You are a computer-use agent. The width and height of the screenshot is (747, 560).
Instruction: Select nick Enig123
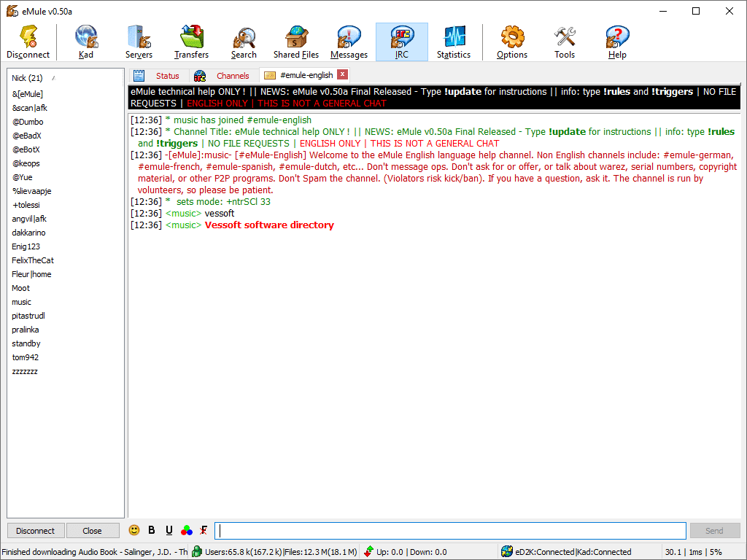[26, 246]
